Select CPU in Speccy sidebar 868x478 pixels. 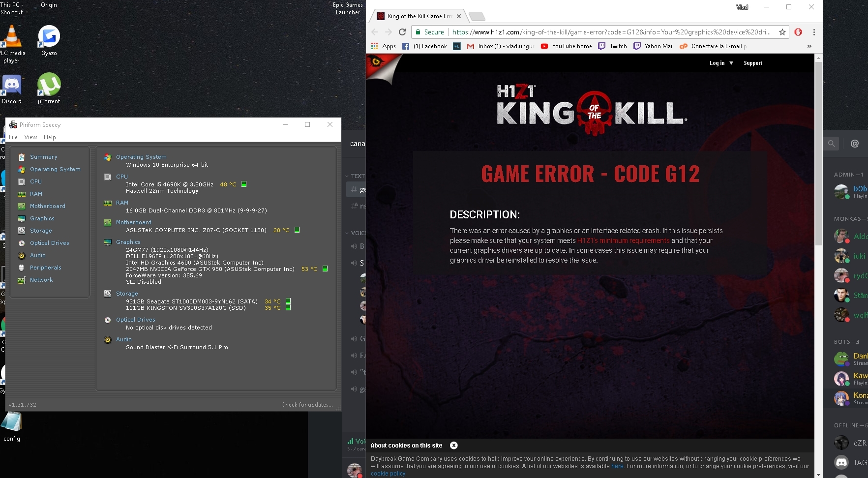pos(36,181)
